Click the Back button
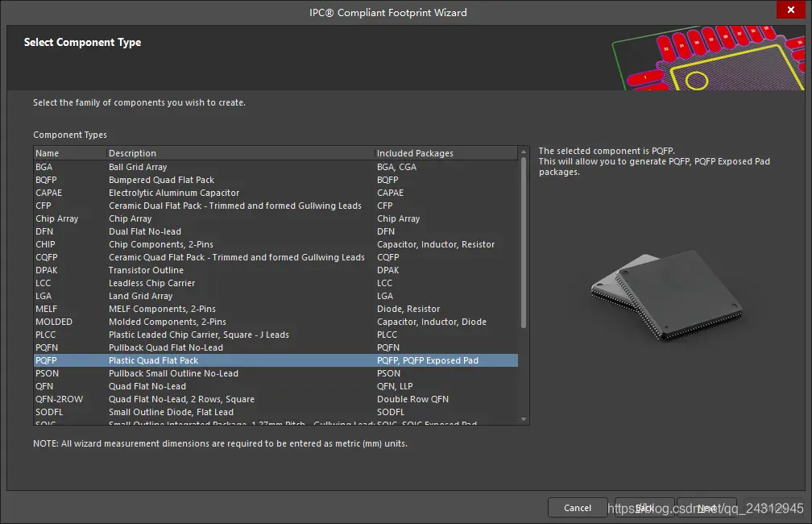The image size is (812, 524). pyautogui.click(x=644, y=508)
